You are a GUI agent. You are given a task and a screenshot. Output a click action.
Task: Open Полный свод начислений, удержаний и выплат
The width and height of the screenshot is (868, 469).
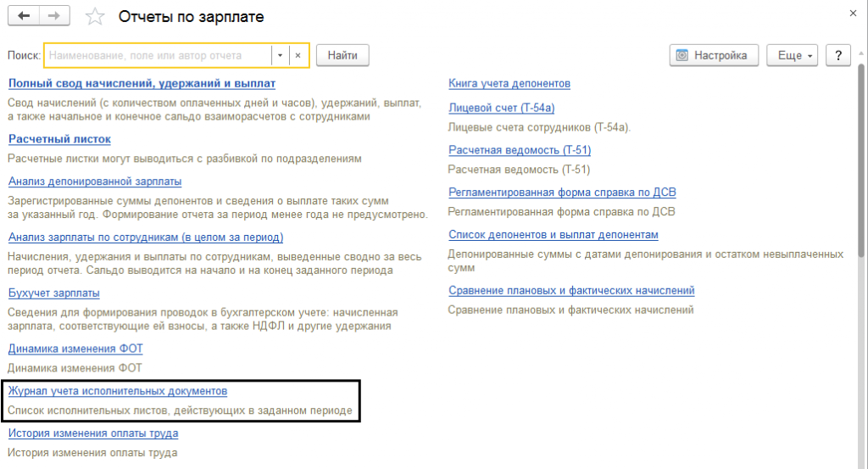(x=142, y=83)
